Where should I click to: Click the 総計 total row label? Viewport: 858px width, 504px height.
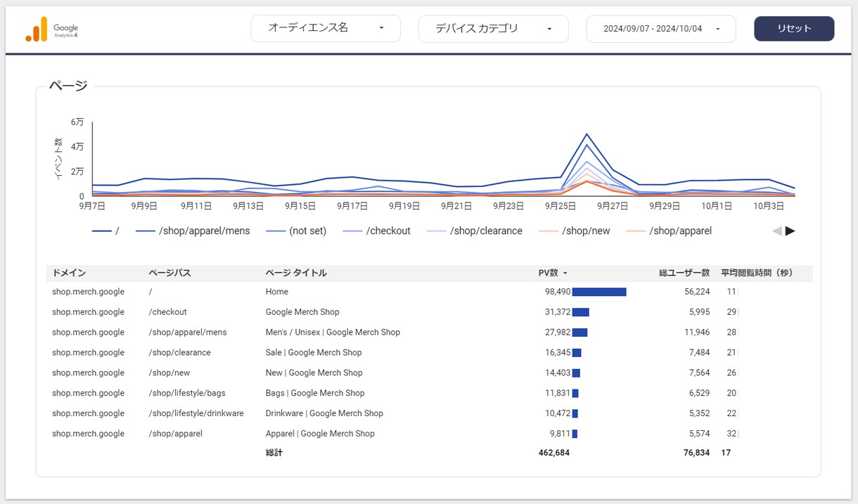pyautogui.click(x=274, y=453)
